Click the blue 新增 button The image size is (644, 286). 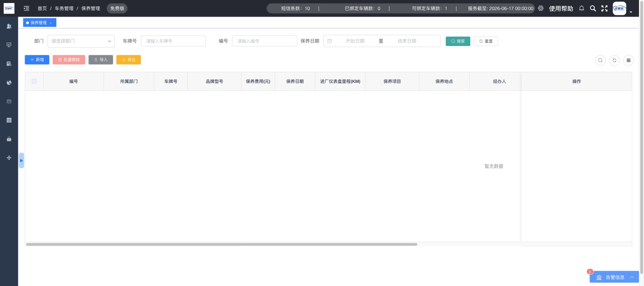[x=37, y=60]
